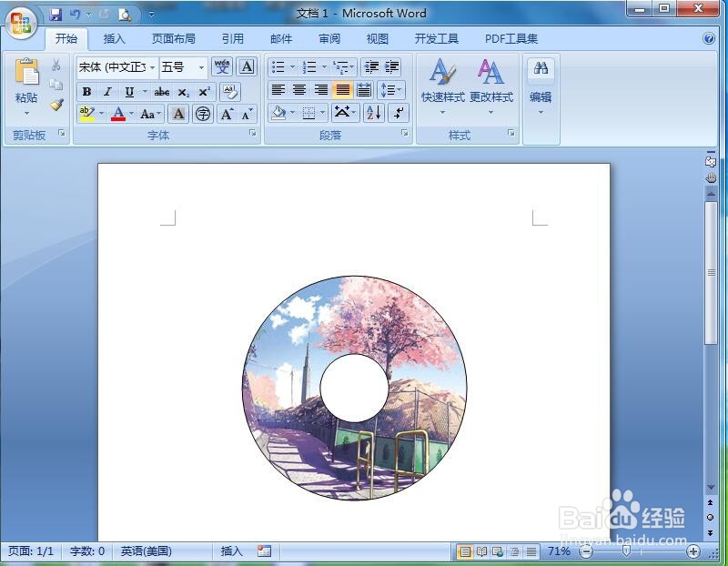This screenshot has height=566, width=728.
Task: Expand Quick Styles gallery
Action: (x=442, y=86)
